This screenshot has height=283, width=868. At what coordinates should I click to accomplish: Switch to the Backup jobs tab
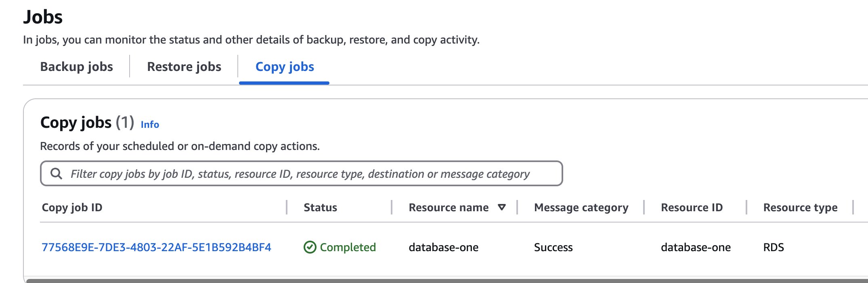[76, 67]
